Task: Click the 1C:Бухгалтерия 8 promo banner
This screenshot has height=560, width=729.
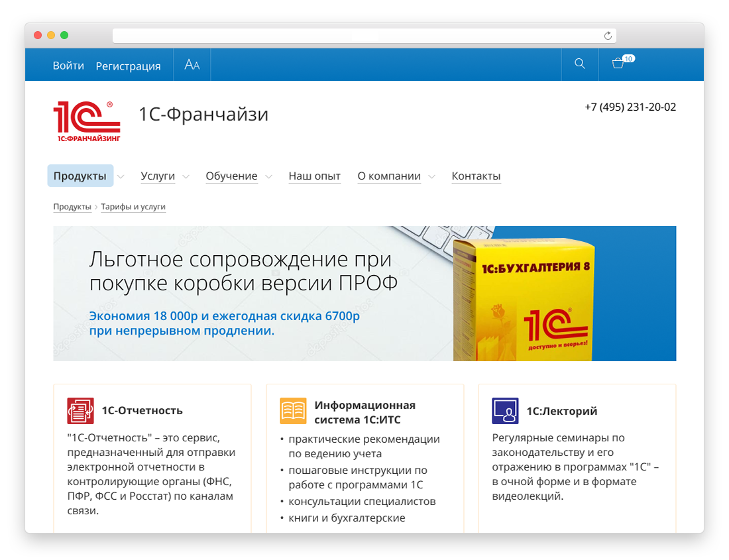Action: (x=364, y=294)
